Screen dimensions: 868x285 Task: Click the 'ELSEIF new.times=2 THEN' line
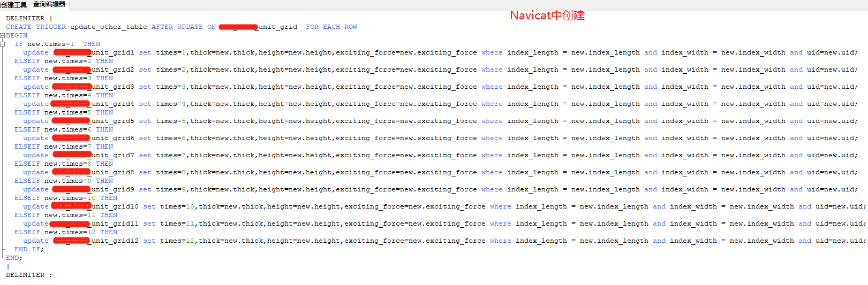(x=64, y=61)
